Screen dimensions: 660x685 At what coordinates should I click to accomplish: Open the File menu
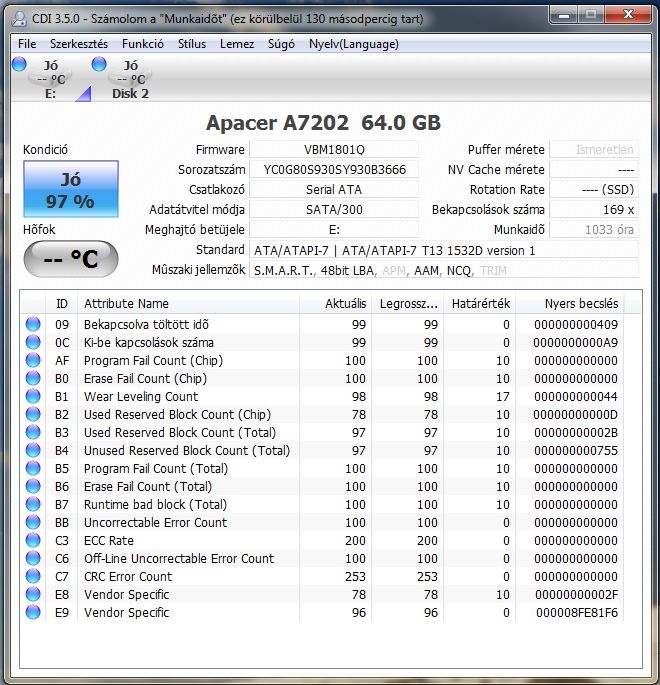pyautogui.click(x=27, y=44)
